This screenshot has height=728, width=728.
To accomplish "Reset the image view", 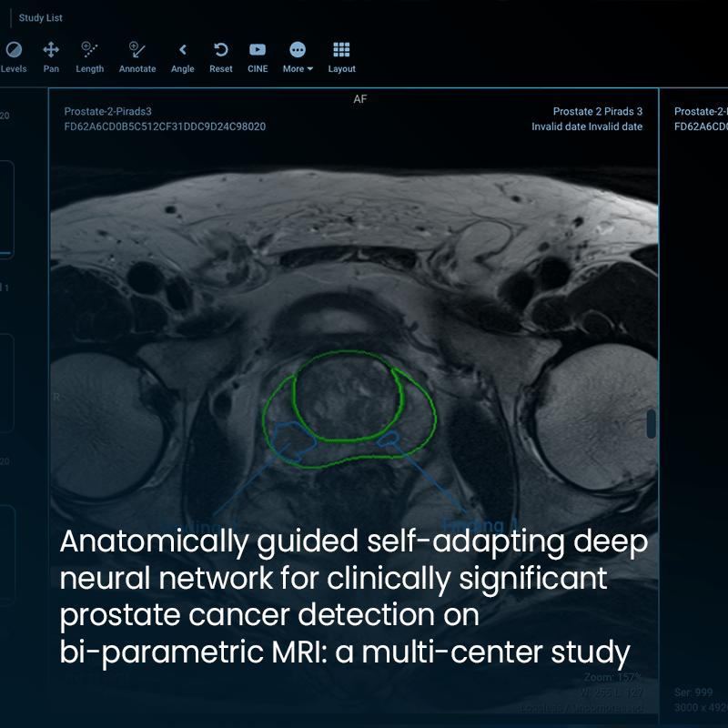I will click(220, 53).
